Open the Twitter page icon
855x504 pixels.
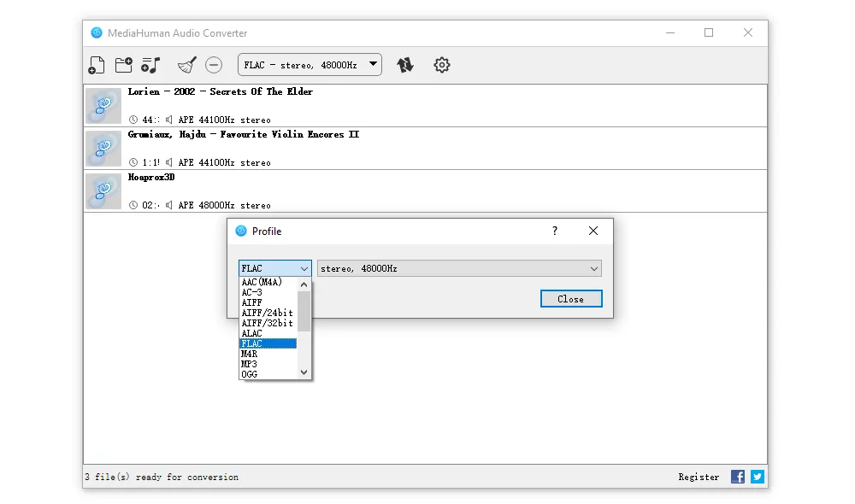758,477
